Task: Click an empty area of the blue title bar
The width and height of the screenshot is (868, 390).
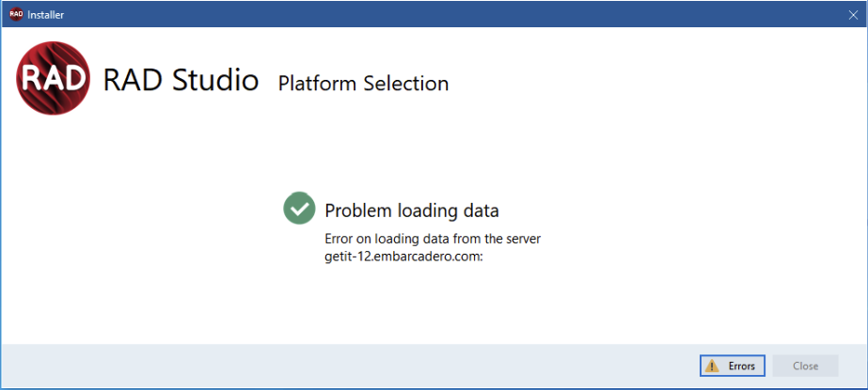Action: coord(443,15)
